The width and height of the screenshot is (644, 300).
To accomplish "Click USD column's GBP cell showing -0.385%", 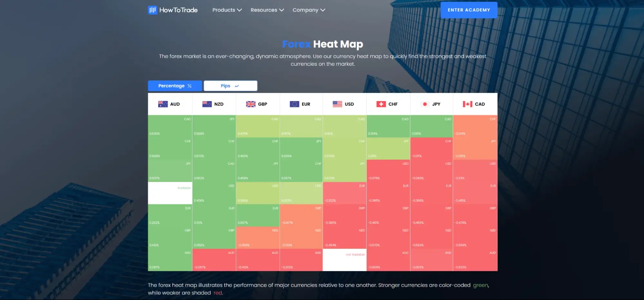I will (x=344, y=215).
